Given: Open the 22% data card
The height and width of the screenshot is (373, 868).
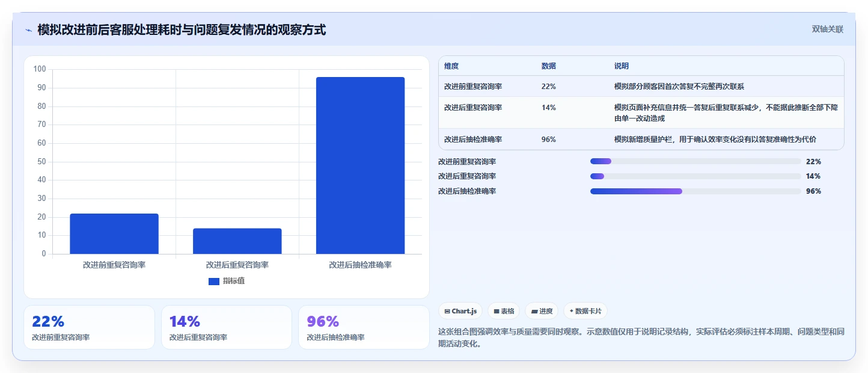Looking at the screenshot, I should (89, 327).
